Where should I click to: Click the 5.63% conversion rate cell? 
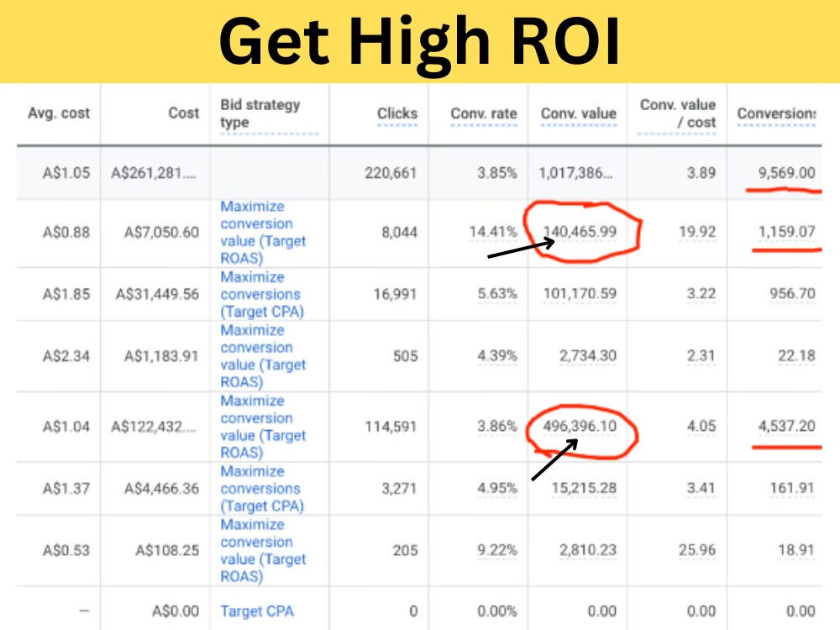tap(497, 294)
